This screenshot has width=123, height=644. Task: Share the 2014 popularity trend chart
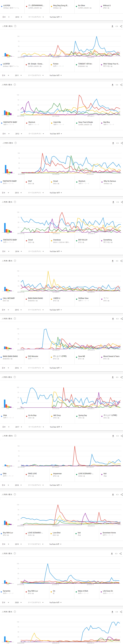coord(122,261)
